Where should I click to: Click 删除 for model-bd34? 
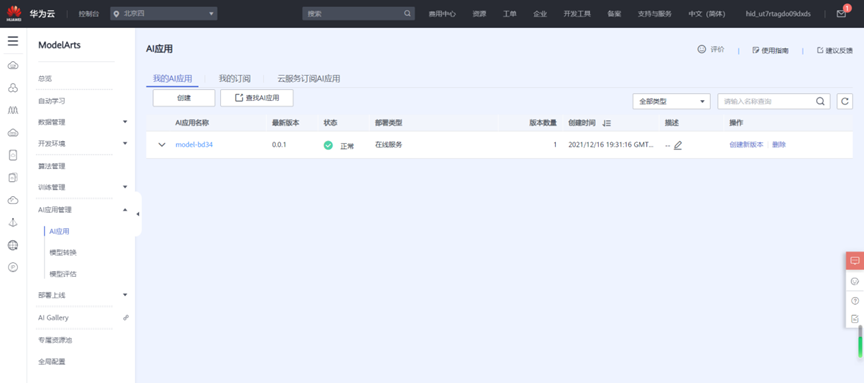779,145
